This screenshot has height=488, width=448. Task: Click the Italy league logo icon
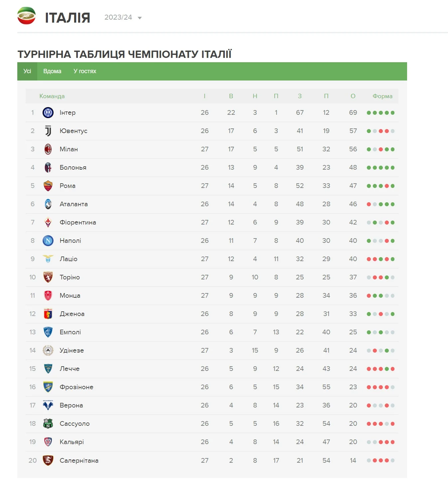[27, 16]
